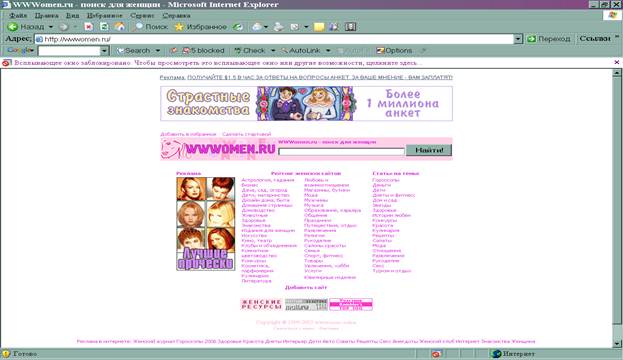The width and height of the screenshot is (623, 360).
Task: Click the Research book toolbar icon
Action: 350,27
